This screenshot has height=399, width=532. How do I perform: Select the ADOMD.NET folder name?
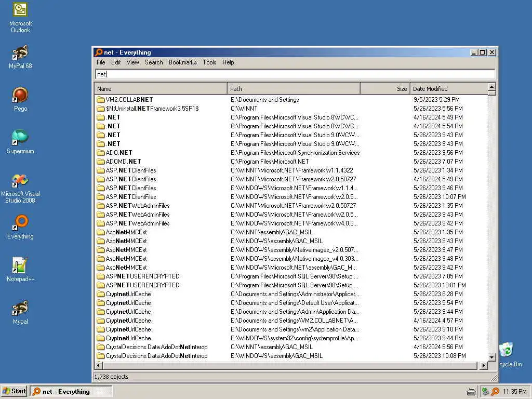tap(123, 161)
